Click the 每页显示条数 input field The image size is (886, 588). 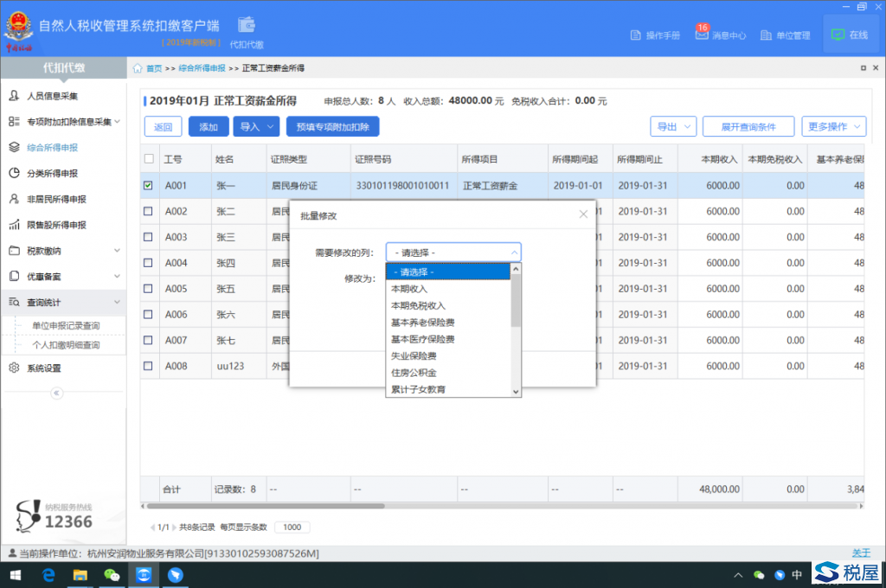pyautogui.click(x=292, y=527)
